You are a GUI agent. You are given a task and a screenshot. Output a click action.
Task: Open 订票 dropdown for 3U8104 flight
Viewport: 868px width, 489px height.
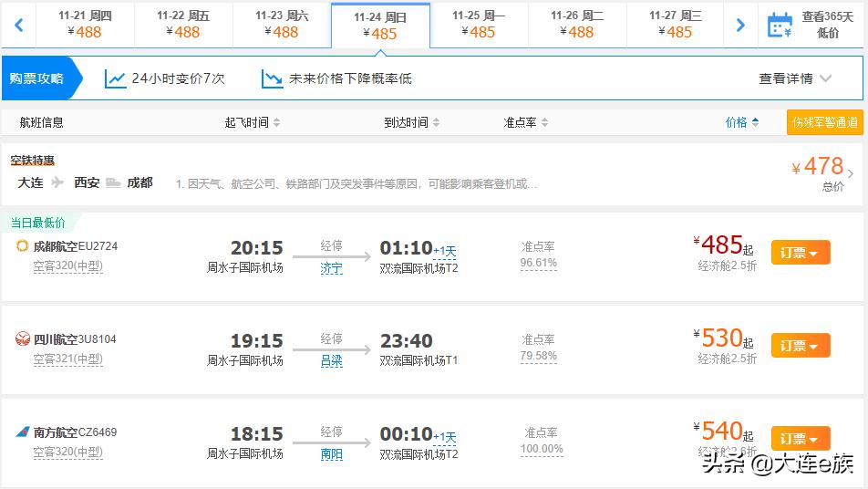point(801,346)
